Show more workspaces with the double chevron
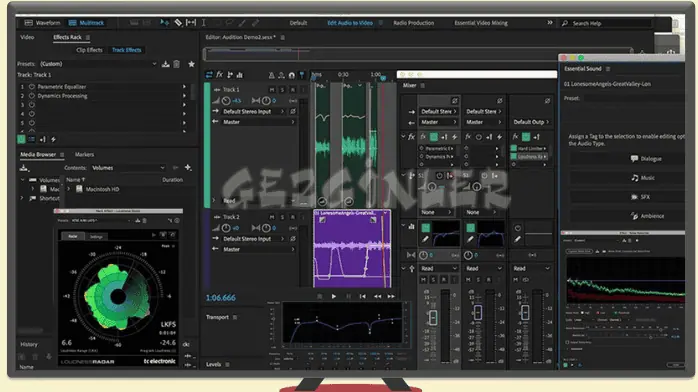The height and width of the screenshot is (392, 698). click(550, 23)
